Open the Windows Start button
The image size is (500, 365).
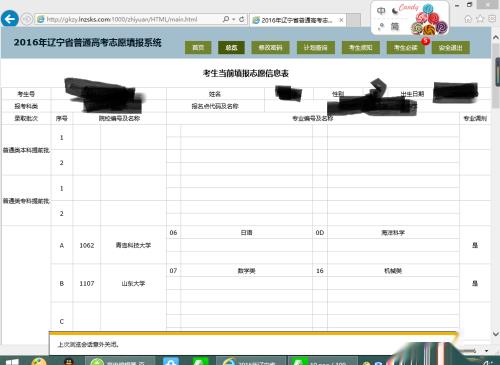click(12, 362)
